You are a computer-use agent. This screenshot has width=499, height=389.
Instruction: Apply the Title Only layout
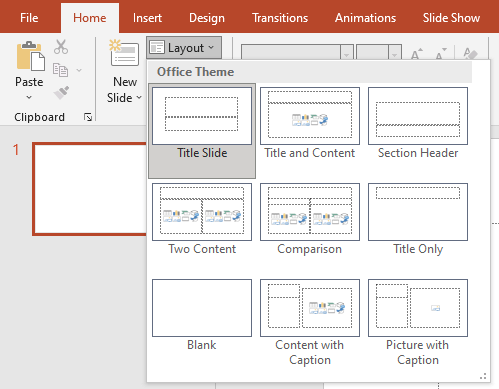point(418,219)
